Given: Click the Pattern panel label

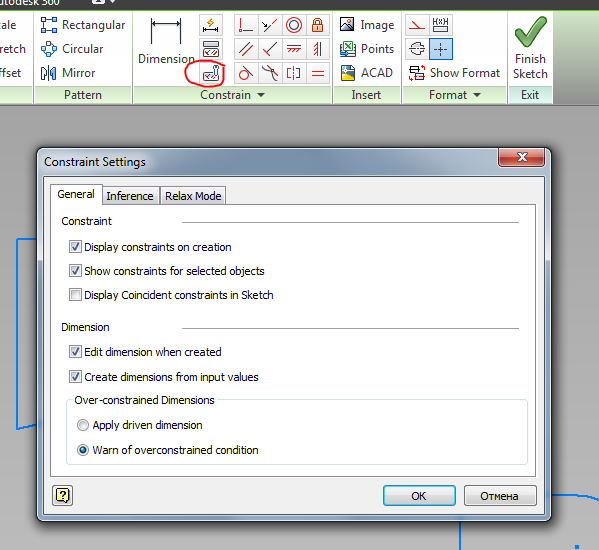Looking at the screenshot, I should click(83, 95).
